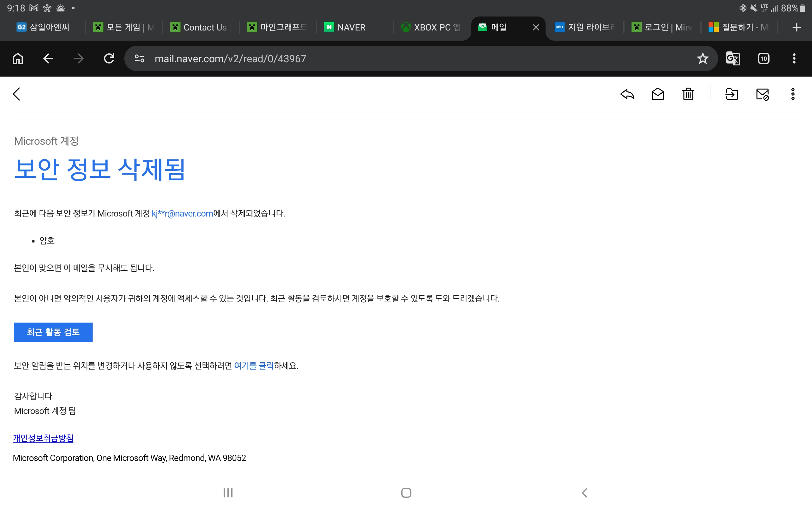Switch to 질문하기 Microsoft tab
Screen dimensions: 812x508
pyautogui.click(x=739, y=27)
